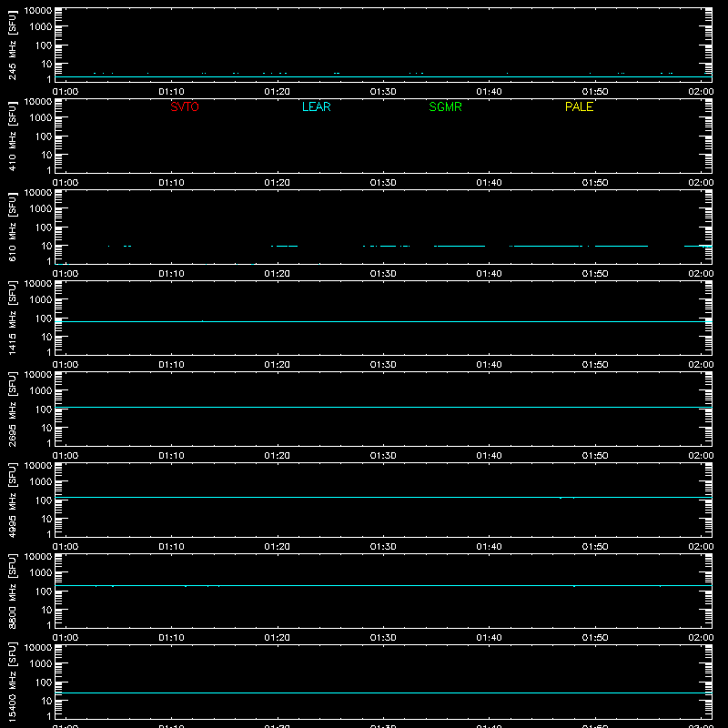Click the cyan flux trace in 15400 MHz panel

click(x=383, y=693)
